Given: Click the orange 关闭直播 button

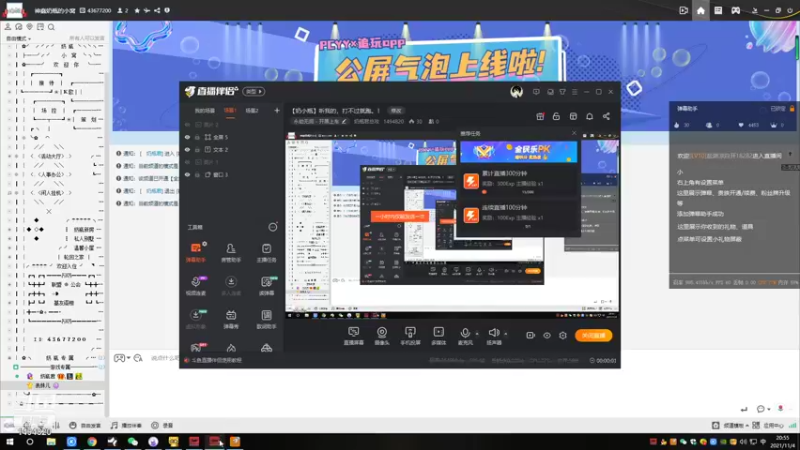Looking at the screenshot, I should click(x=593, y=335).
